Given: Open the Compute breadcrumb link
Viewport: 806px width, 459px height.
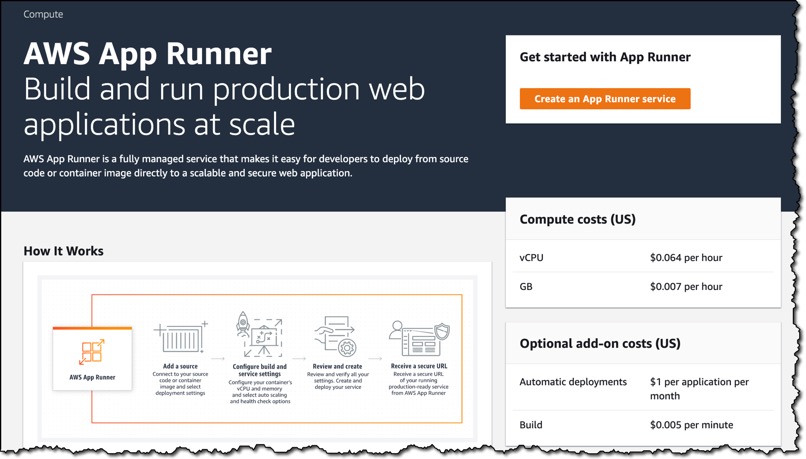Looking at the screenshot, I should [x=43, y=14].
